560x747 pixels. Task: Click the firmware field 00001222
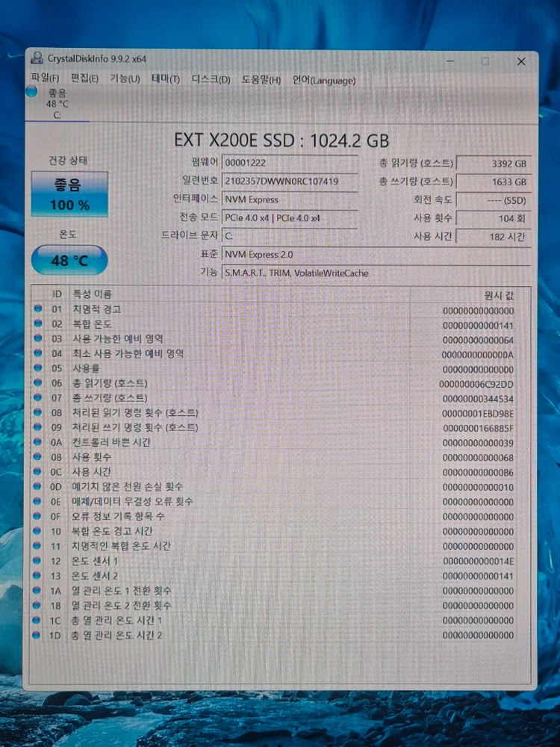tap(290, 162)
